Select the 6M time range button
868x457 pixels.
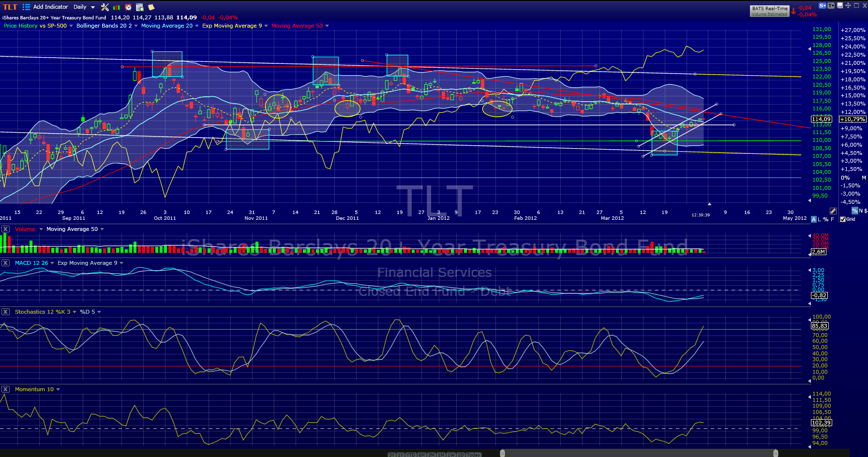[422, 455]
